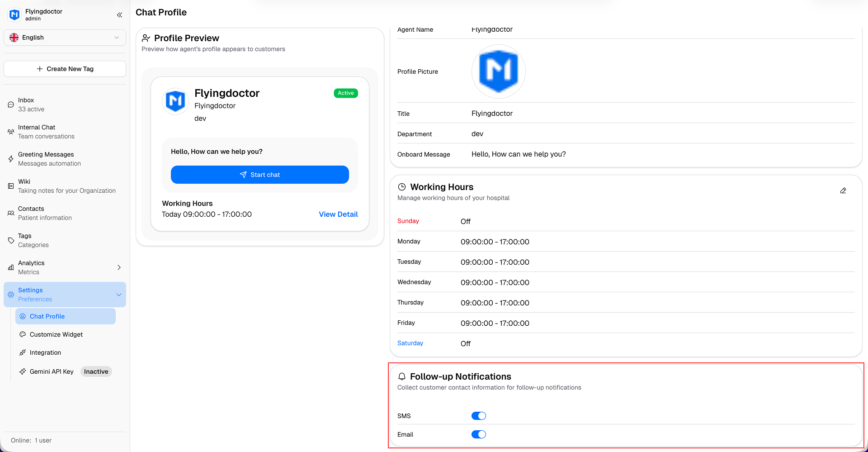Image resolution: width=868 pixels, height=452 pixels.
Task: Collapse the Settings Preferences submenu
Action: click(119, 294)
